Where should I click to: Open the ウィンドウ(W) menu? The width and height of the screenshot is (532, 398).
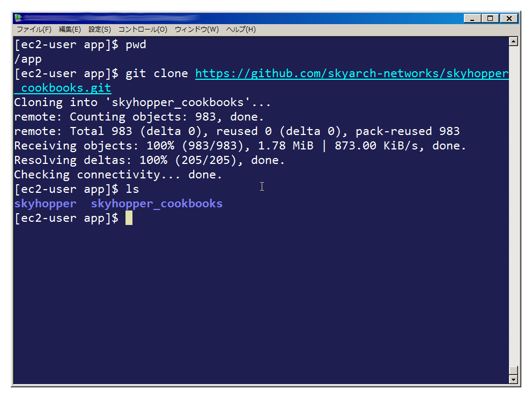pos(197,29)
